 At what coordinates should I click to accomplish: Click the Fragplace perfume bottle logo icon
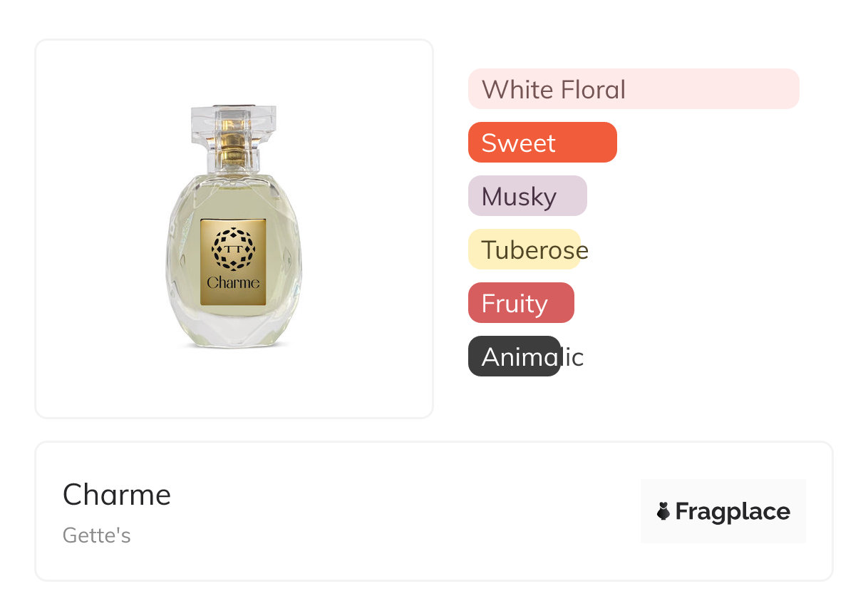click(663, 511)
